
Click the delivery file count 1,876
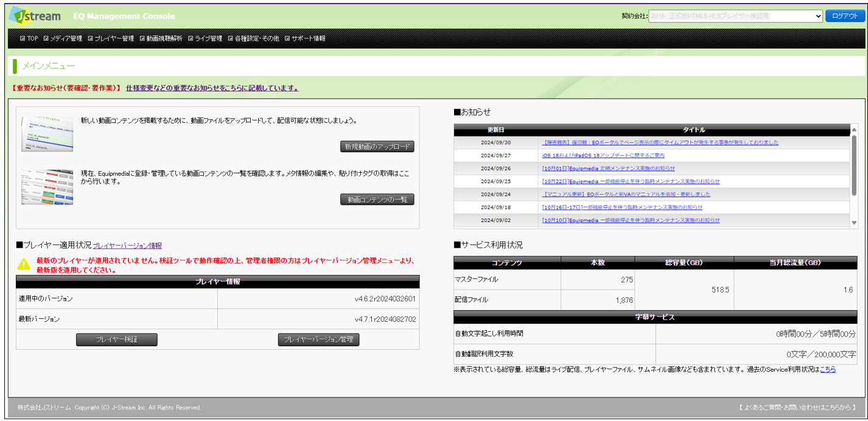pyautogui.click(x=624, y=300)
